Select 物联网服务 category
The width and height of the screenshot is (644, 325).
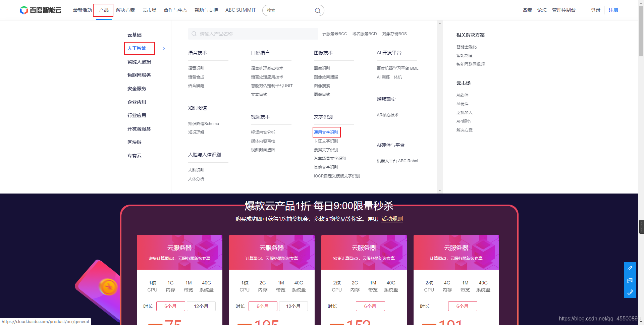pyautogui.click(x=139, y=75)
